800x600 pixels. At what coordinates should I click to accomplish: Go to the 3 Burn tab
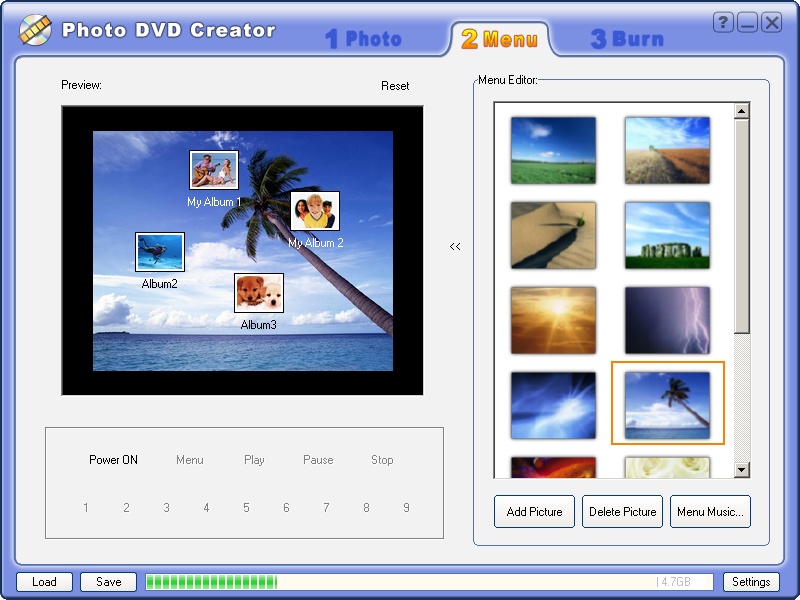pyautogui.click(x=627, y=39)
